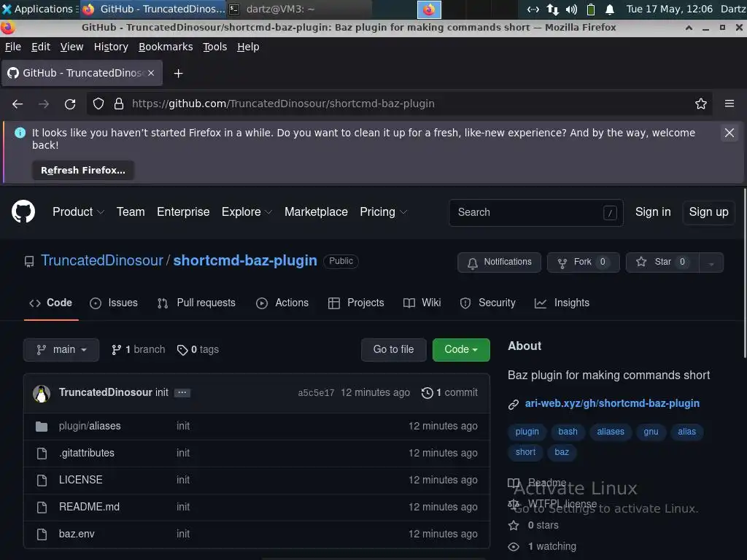This screenshot has width=747, height=560.
Task: Click the page vertical scrollbar
Action: pos(745,274)
